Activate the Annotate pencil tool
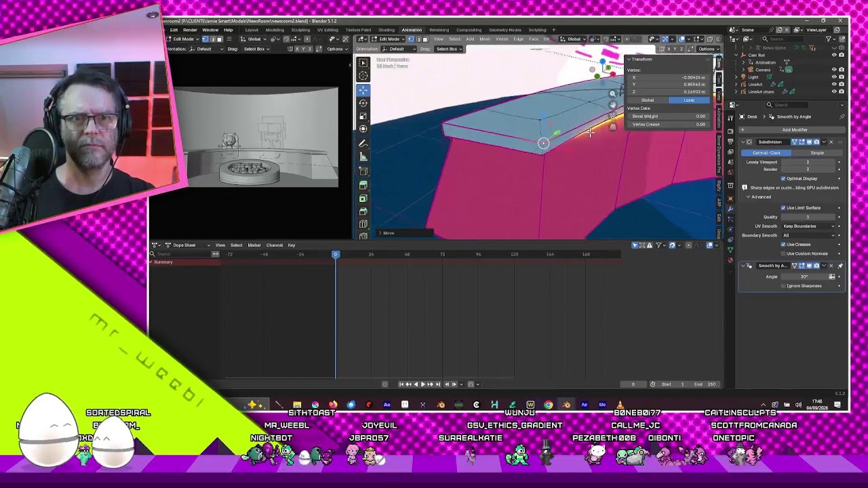Image resolution: width=868 pixels, height=488 pixels. point(363,144)
